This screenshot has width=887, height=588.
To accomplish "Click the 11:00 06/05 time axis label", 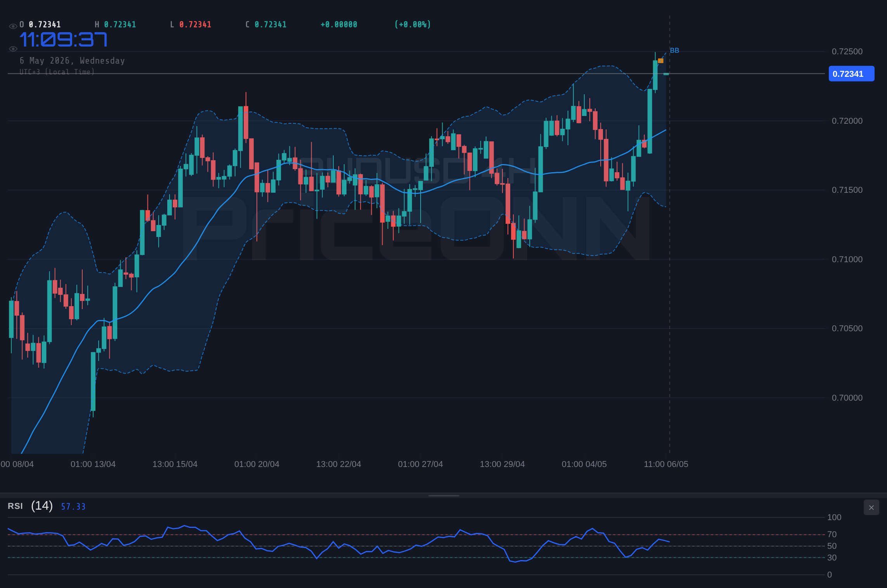I will click(x=666, y=464).
